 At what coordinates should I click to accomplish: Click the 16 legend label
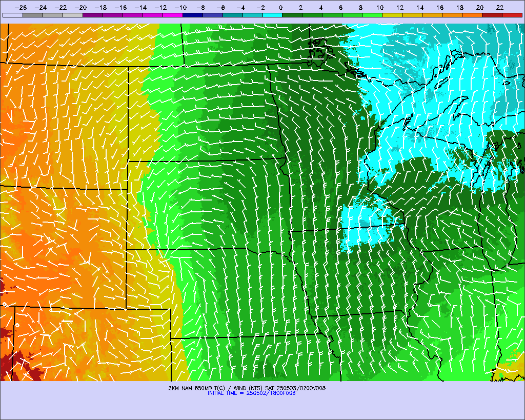pos(439,7)
